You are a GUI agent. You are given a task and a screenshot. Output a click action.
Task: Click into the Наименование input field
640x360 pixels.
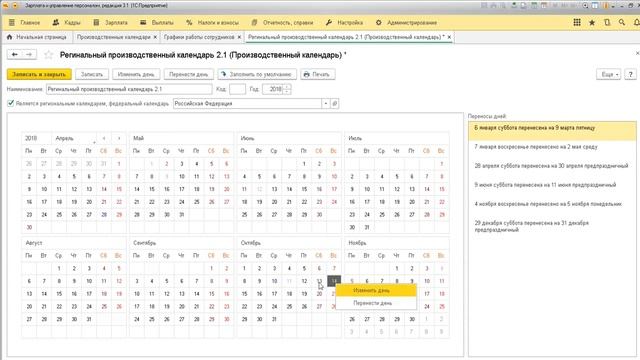[129, 89]
